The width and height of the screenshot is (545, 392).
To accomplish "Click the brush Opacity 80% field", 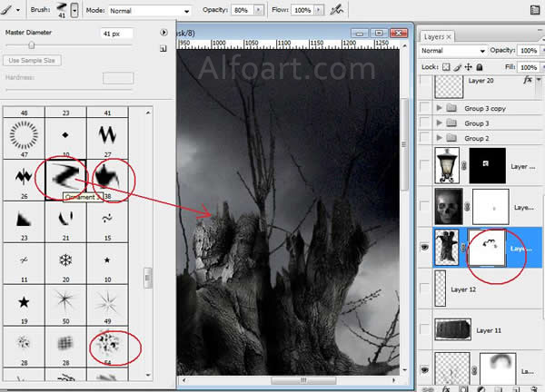I will pyautogui.click(x=243, y=10).
